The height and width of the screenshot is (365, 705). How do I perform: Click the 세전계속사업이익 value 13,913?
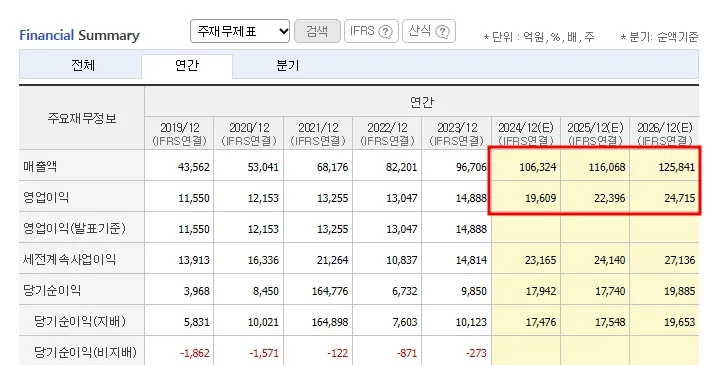point(194,260)
